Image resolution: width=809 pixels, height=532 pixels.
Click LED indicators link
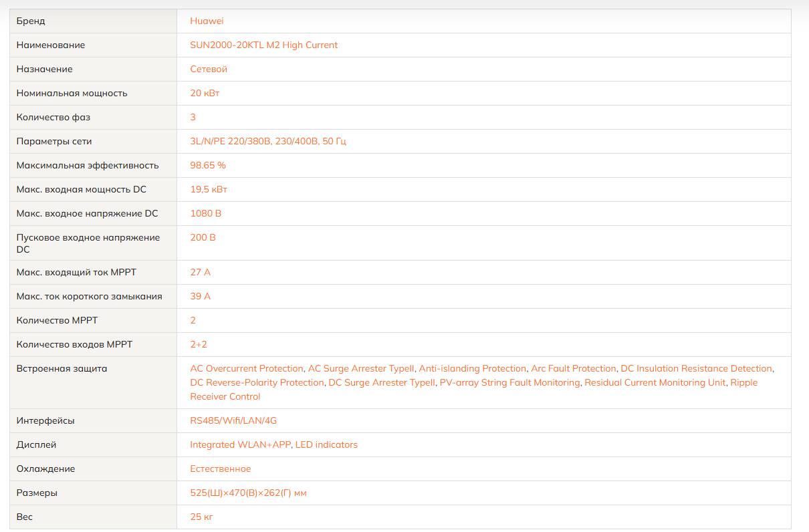point(326,444)
